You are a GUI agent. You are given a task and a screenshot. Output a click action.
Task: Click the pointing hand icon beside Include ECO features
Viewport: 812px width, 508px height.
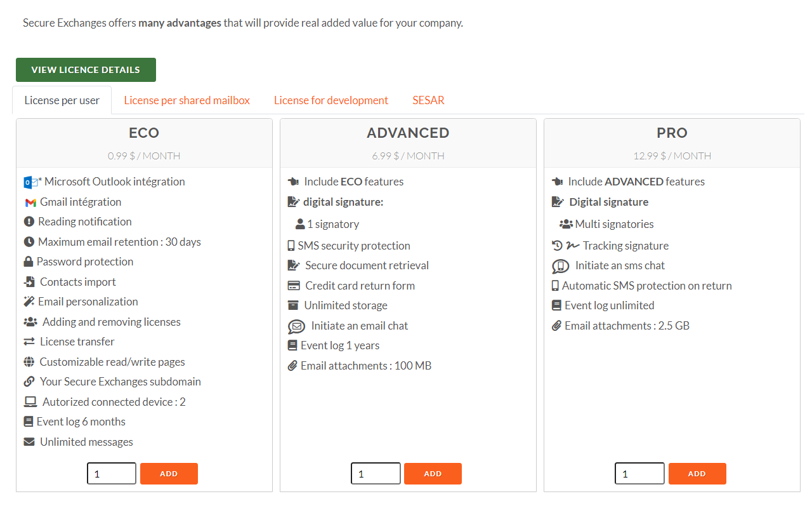coord(293,182)
